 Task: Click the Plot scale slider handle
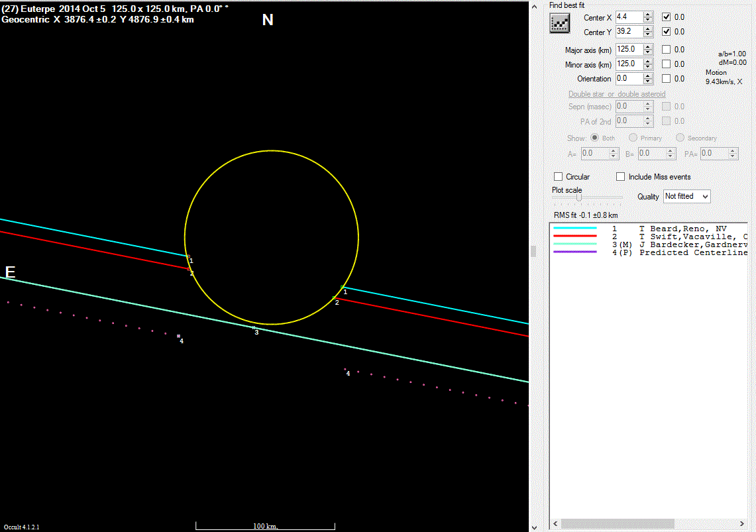[x=579, y=197]
